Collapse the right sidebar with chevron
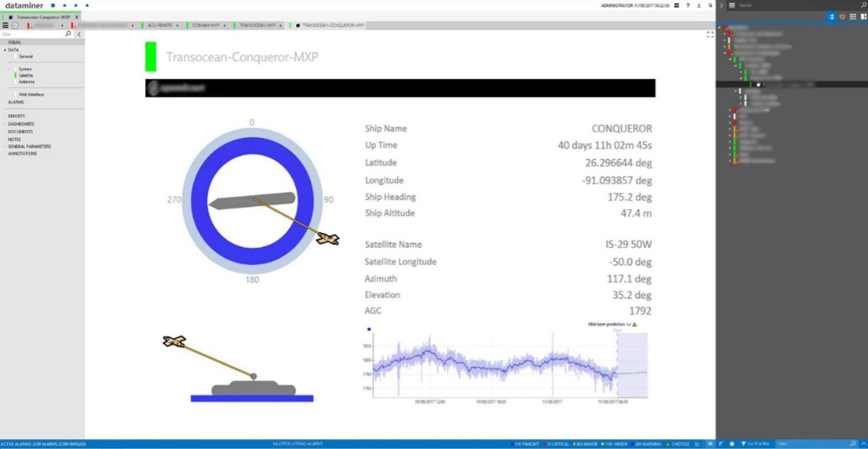This screenshot has height=449, width=868. [722, 5]
